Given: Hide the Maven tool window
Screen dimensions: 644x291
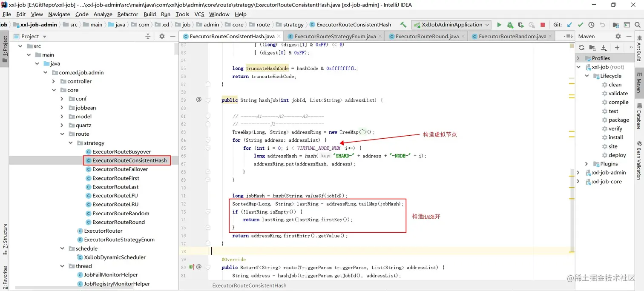Looking at the screenshot, I should click(x=630, y=36).
